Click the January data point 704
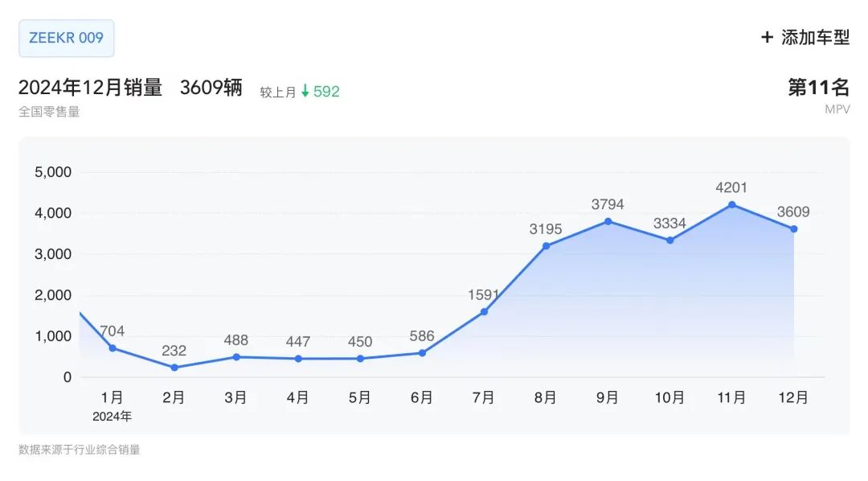 (x=113, y=348)
